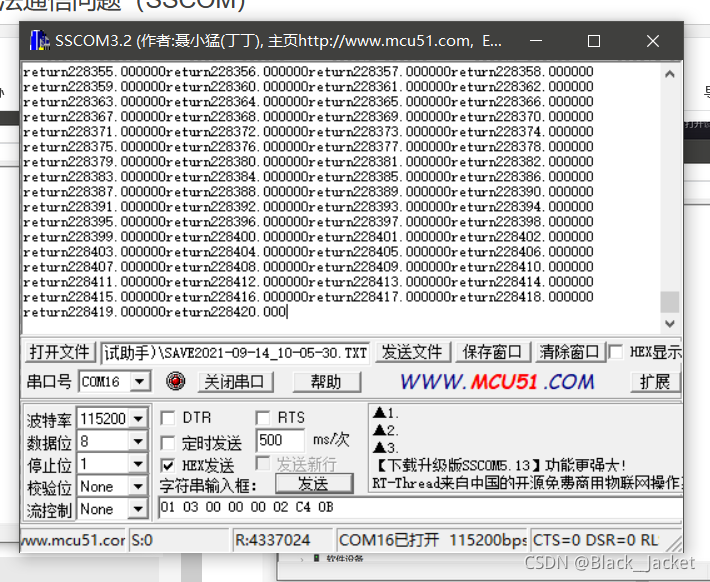710x582 pixels.
Task: Click the 保存窗口 button
Action: pos(493,352)
